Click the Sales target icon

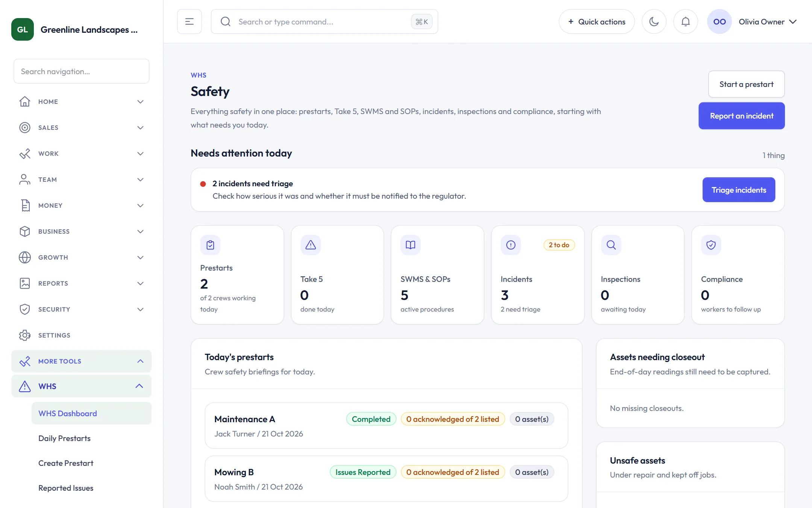pyautogui.click(x=25, y=128)
